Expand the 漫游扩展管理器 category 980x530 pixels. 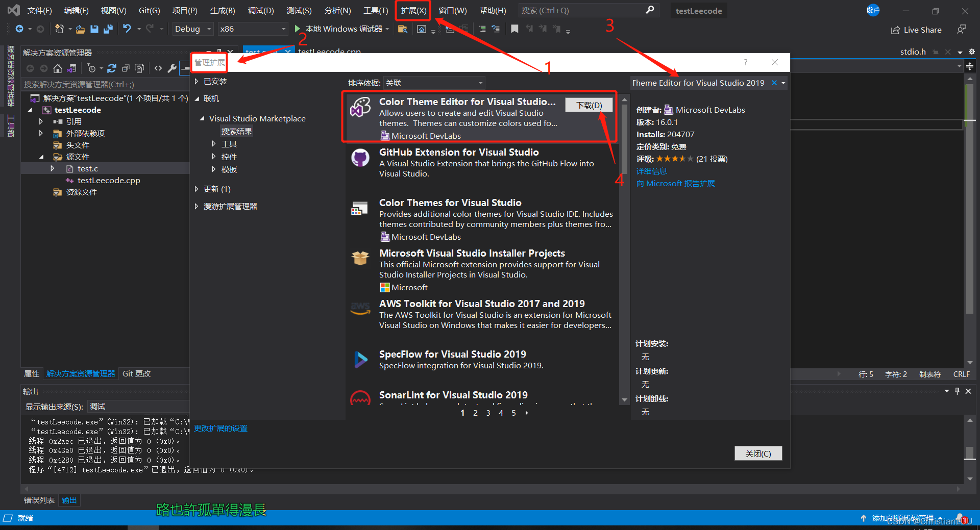pyautogui.click(x=197, y=206)
